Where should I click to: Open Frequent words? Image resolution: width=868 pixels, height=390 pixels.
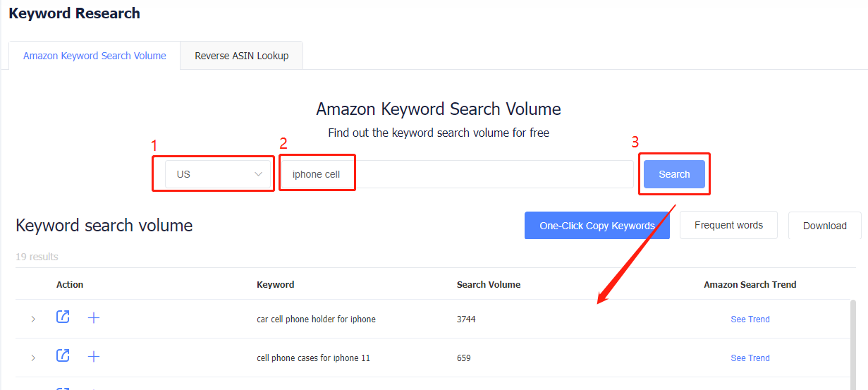click(728, 225)
